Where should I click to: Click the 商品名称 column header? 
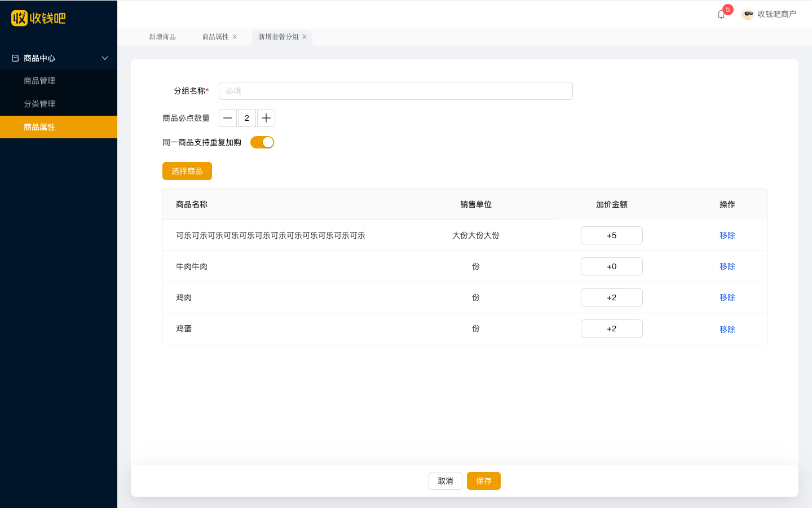click(x=192, y=204)
